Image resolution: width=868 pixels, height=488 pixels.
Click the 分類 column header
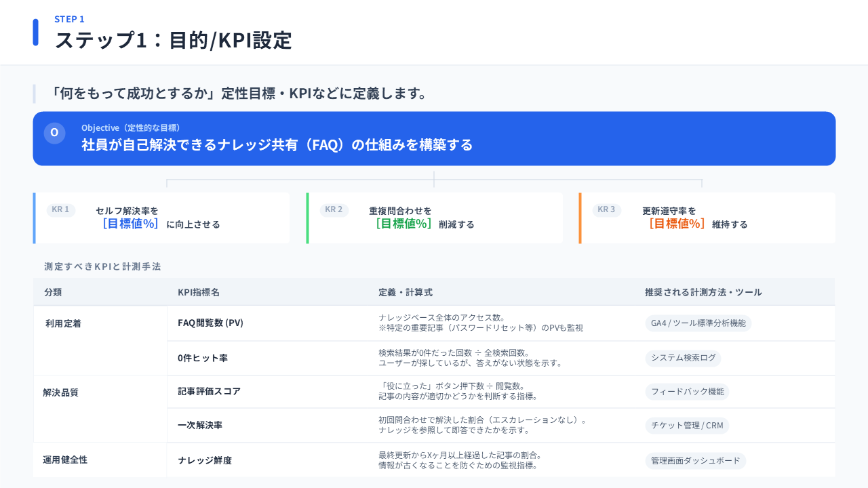(53, 293)
